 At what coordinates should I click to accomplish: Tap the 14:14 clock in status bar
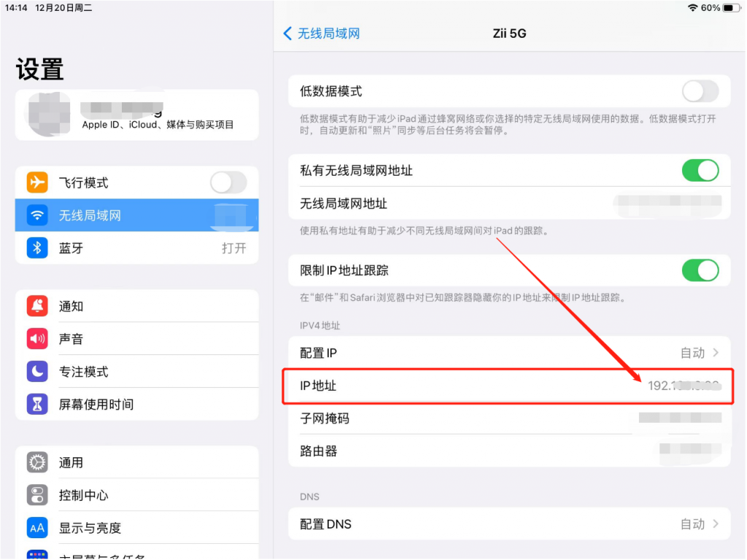pyautogui.click(x=16, y=7)
